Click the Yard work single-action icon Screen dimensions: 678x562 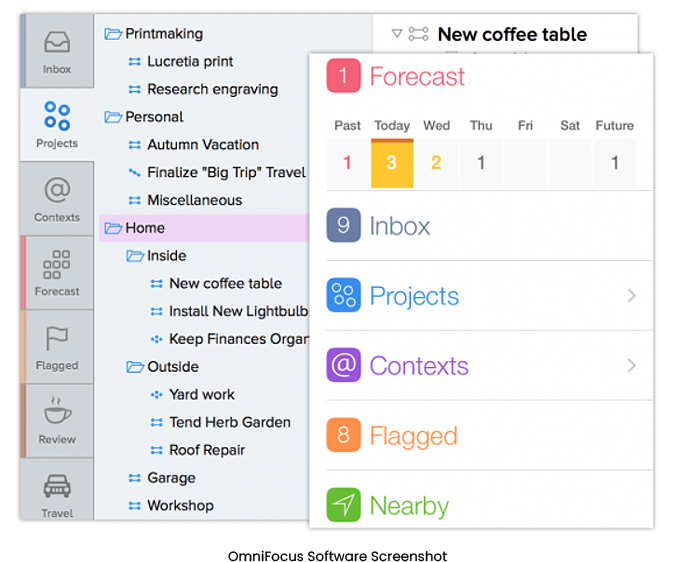tap(157, 394)
